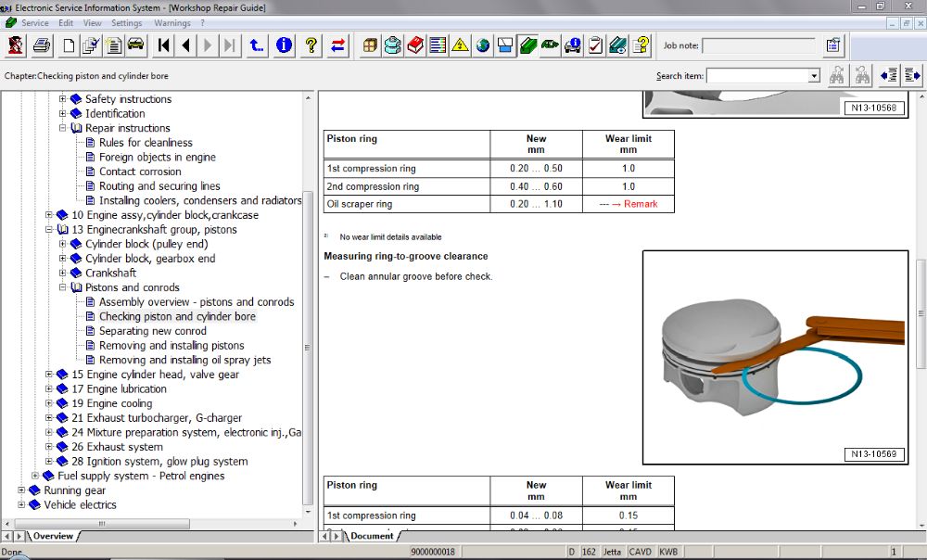Jump to first page with skip-back arrow
The width and height of the screenshot is (927, 560).
(x=164, y=45)
